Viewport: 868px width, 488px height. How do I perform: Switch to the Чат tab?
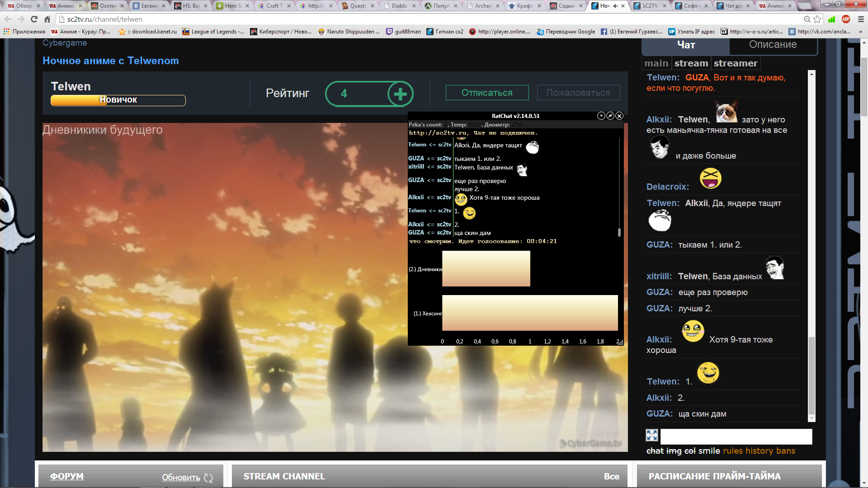coord(686,45)
